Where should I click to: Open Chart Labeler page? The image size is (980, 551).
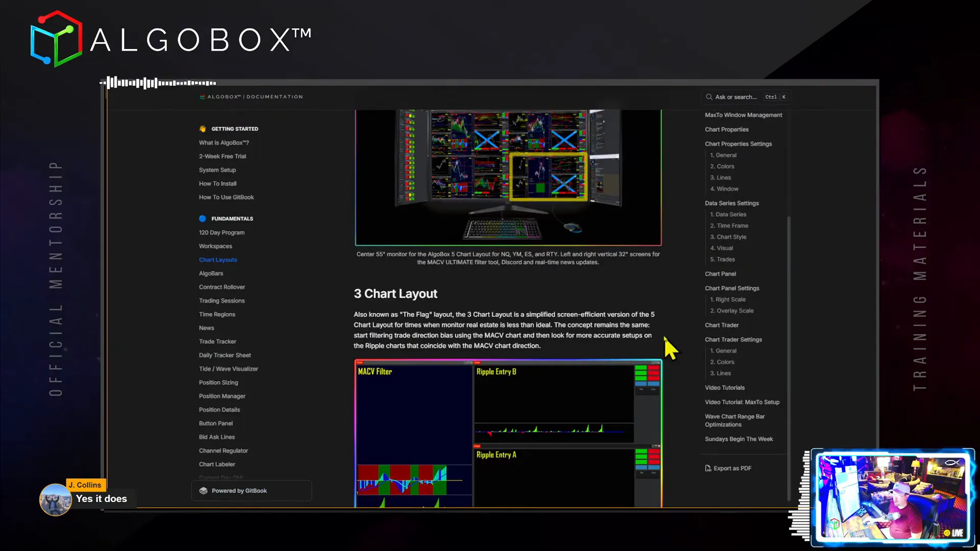(217, 464)
